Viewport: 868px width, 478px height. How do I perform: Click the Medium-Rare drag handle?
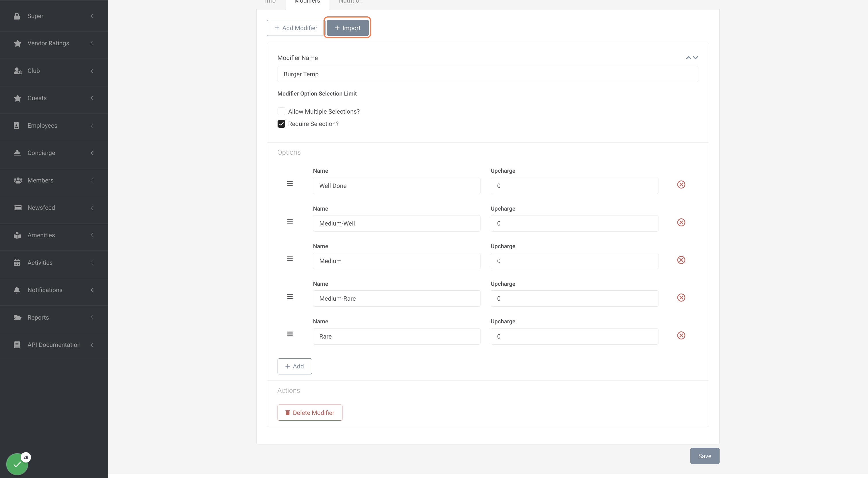[x=290, y=296]
